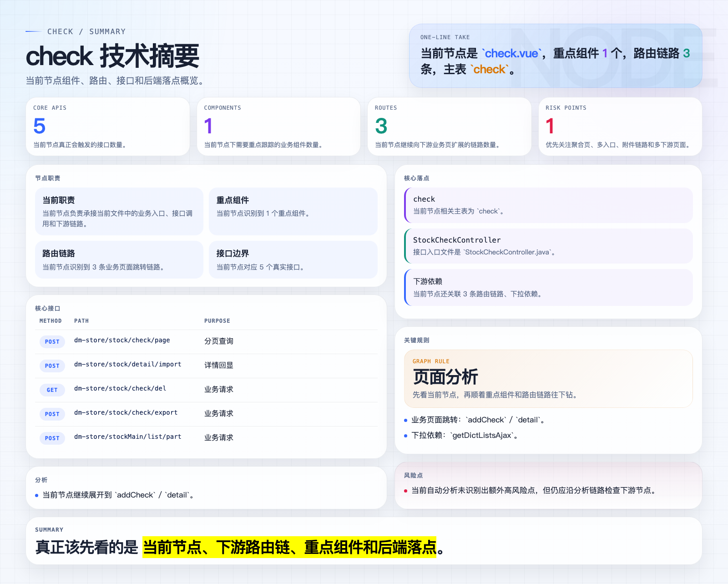The height and width of the screenshot is (584, 728).
Task: Click the 分析 bullet mentioning addCheck / detail
Action: [x=119, y=495]
